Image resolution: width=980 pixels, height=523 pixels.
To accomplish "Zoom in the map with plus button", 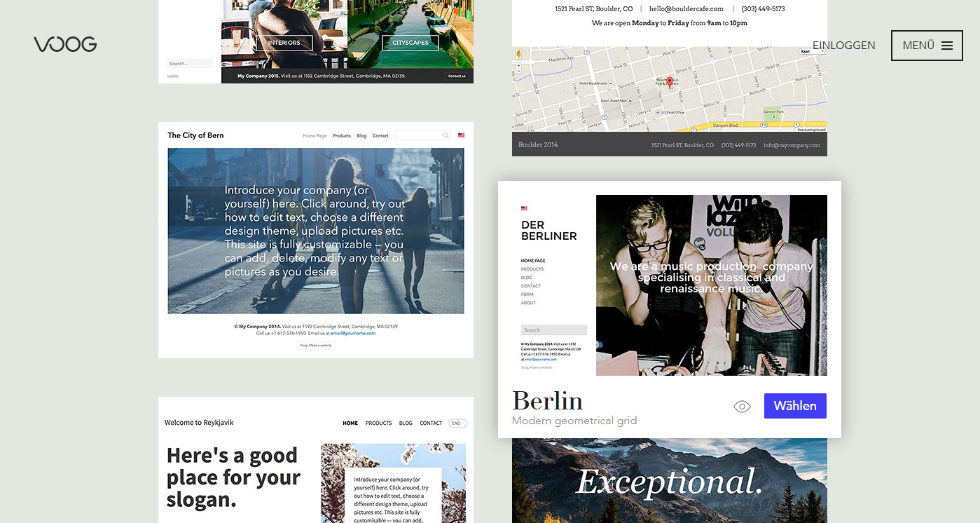I will [518, 67].
